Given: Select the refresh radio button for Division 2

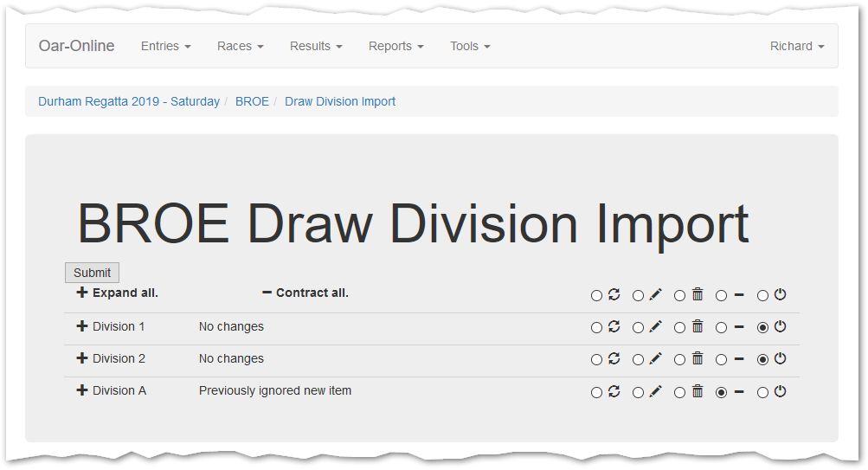Looking at the screenshot, I should [x=596, y=360].
